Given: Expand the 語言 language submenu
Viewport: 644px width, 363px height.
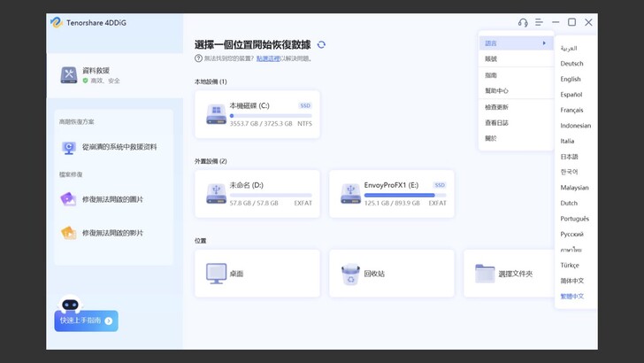Looking at the screenshot, I should pyautogui.click(x=515, y=42).
